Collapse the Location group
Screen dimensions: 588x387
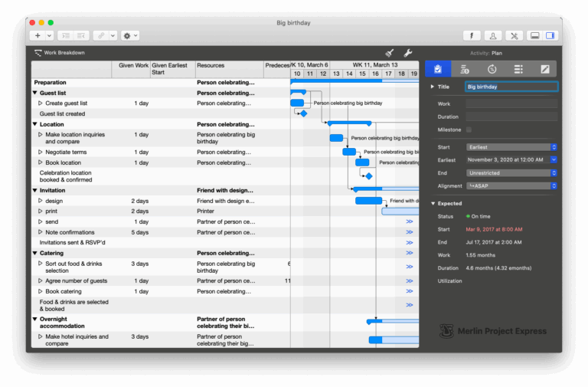[35, 124]
